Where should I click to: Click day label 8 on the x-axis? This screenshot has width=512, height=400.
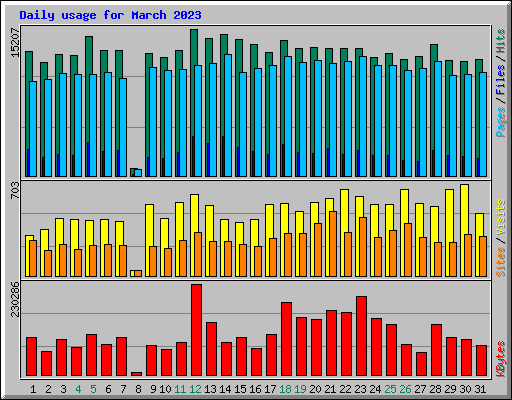tap(138, 389)
